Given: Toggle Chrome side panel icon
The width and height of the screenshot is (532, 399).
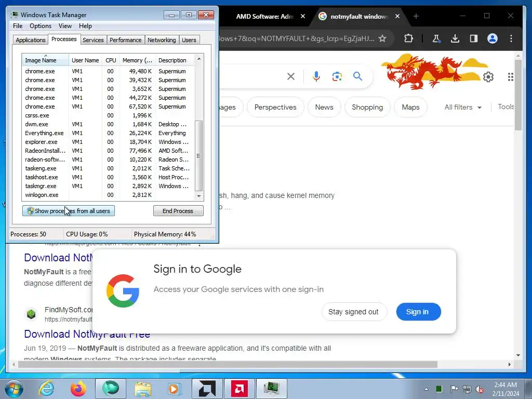Looking at the screenshot, I should (474, 38).
